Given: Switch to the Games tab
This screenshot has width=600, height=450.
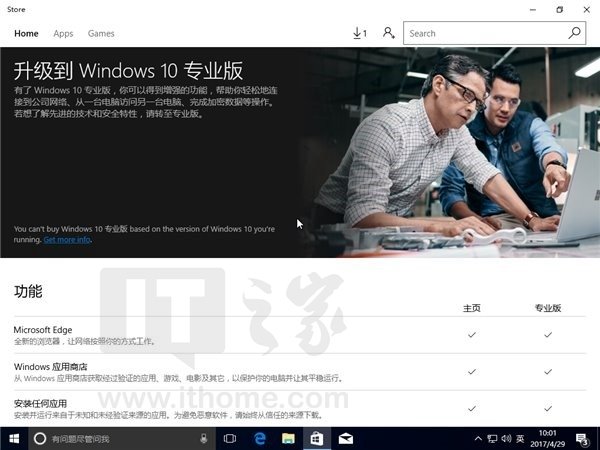Looking at the screenshot, I should 101,34.
